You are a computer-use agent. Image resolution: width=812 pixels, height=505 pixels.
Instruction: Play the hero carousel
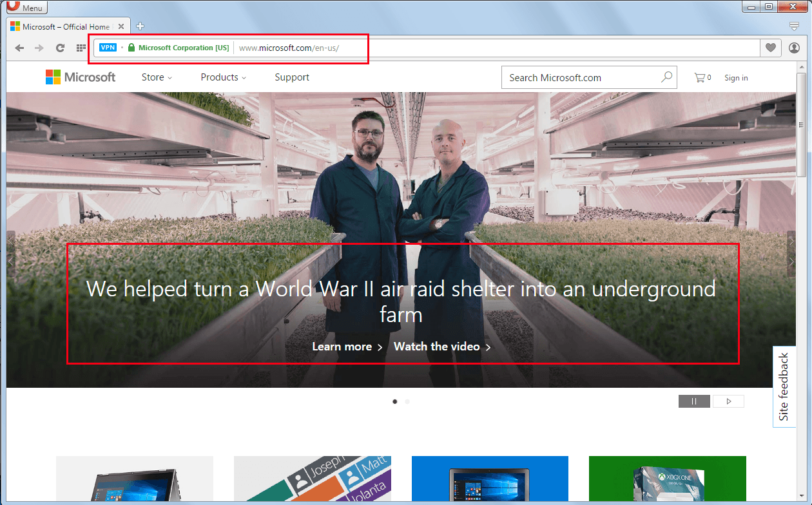tap(728, 401)
